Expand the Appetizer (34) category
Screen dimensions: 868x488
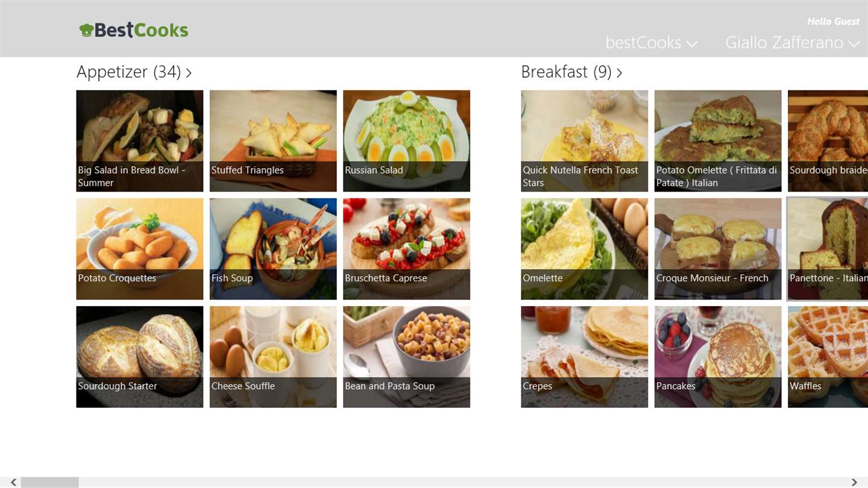coord(134,72)
